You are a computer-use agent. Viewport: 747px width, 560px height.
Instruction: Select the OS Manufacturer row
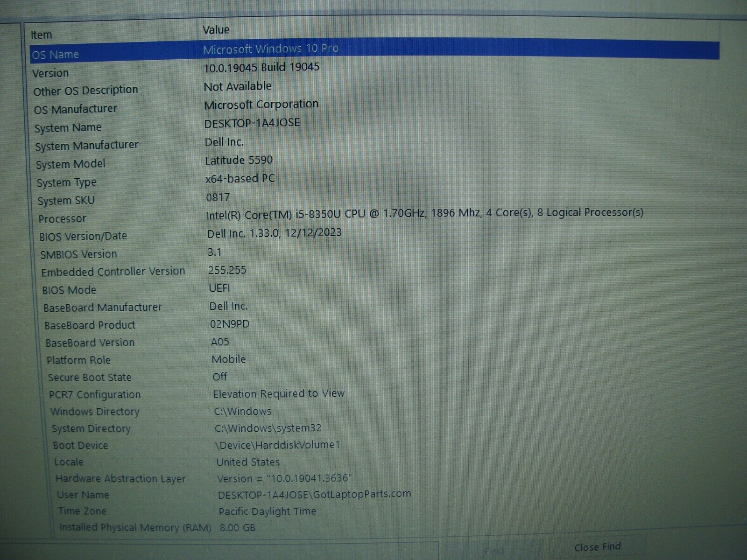tap(75, 109)
